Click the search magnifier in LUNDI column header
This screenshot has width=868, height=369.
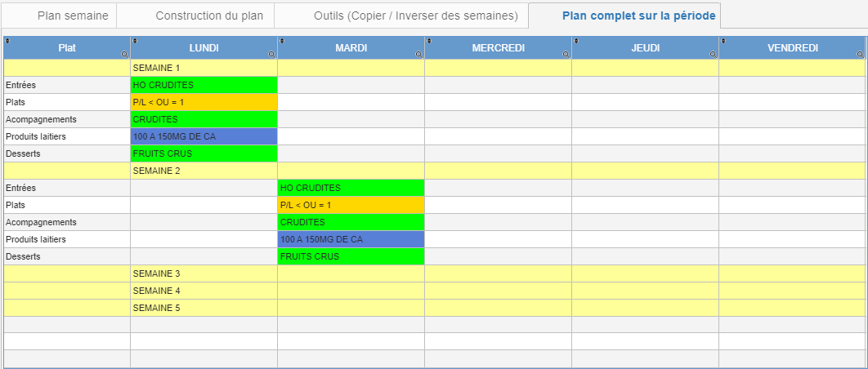(x=271, y=54)
